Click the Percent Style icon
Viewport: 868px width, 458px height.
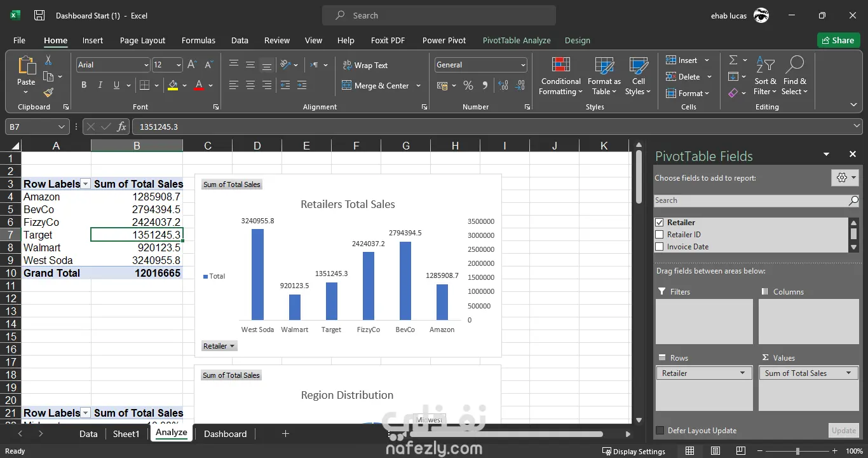point(468,85)
